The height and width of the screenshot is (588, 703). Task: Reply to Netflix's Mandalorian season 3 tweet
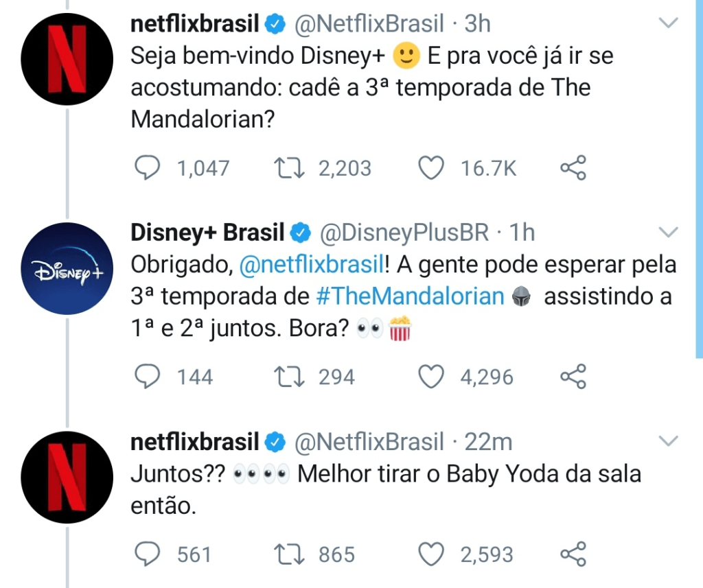pos(148,168)
